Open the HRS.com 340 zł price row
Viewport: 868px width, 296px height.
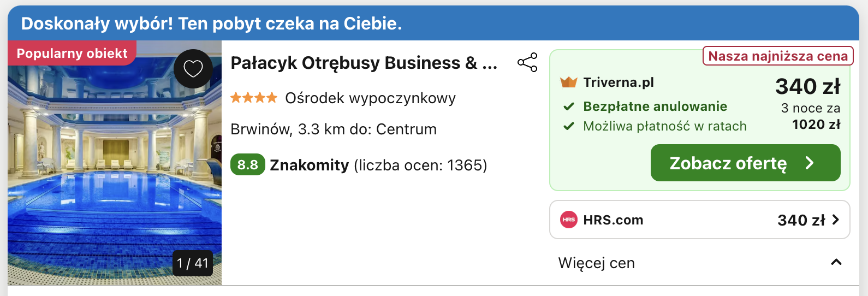(699, 220)
